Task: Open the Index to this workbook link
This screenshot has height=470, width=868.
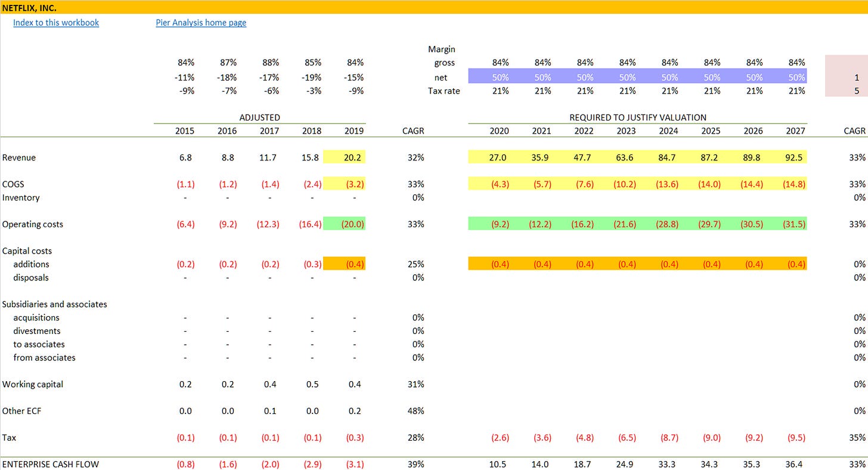Action: click(x=56, y=23)
